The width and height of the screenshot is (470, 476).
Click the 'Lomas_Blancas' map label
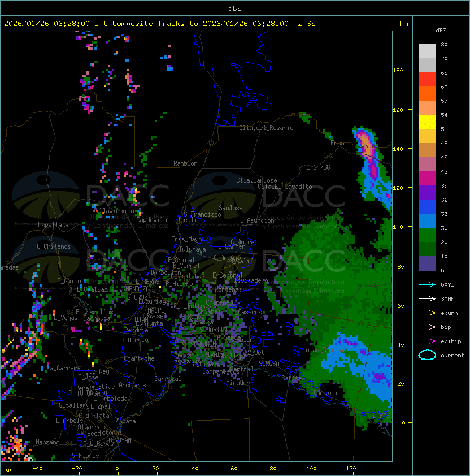tap(324, 350)
